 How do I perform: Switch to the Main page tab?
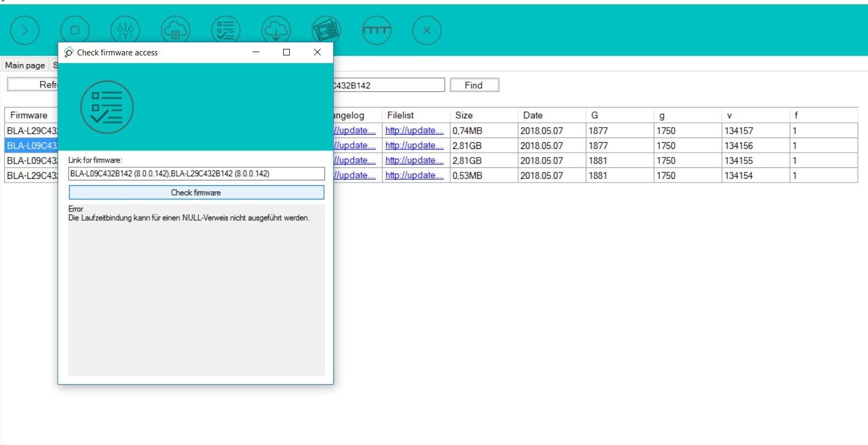tap(25, 65)
